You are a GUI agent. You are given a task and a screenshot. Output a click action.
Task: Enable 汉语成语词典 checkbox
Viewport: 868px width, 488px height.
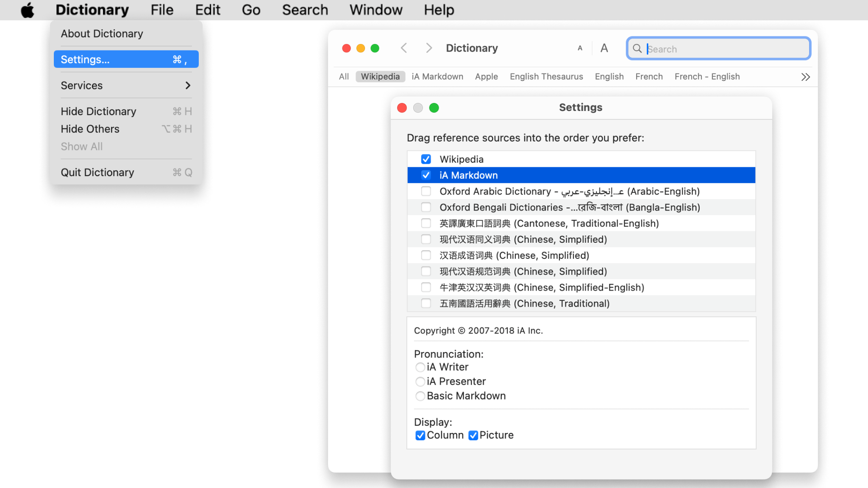[x=426, y=255]
